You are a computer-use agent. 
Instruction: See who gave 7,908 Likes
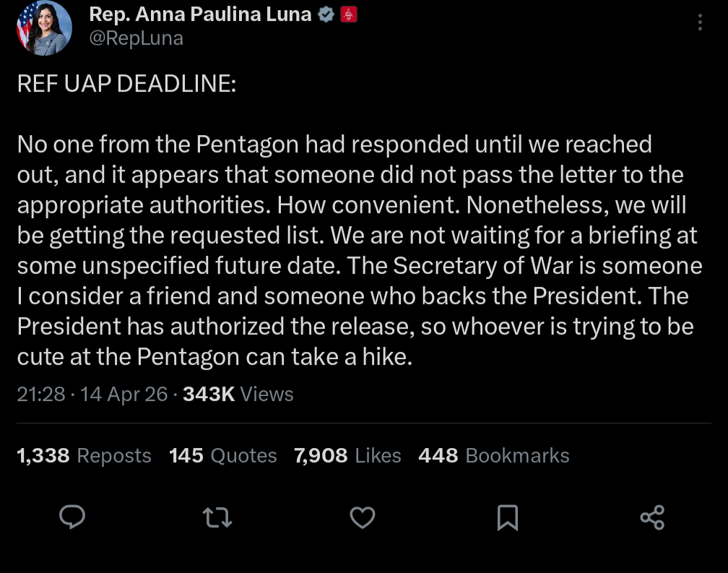[x=347, y=456]
